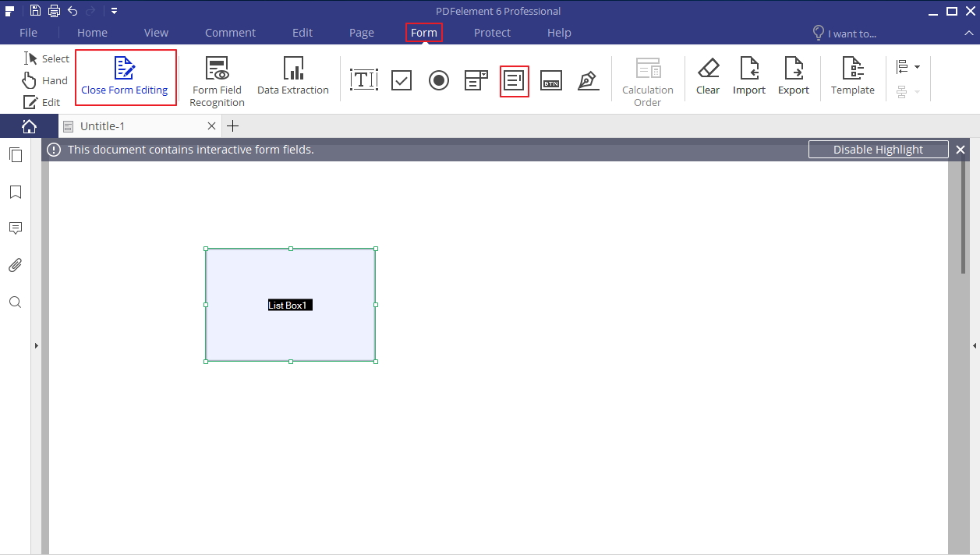Open the search panel in sidebar
This screenshot has width=980, height=555.
15,302
